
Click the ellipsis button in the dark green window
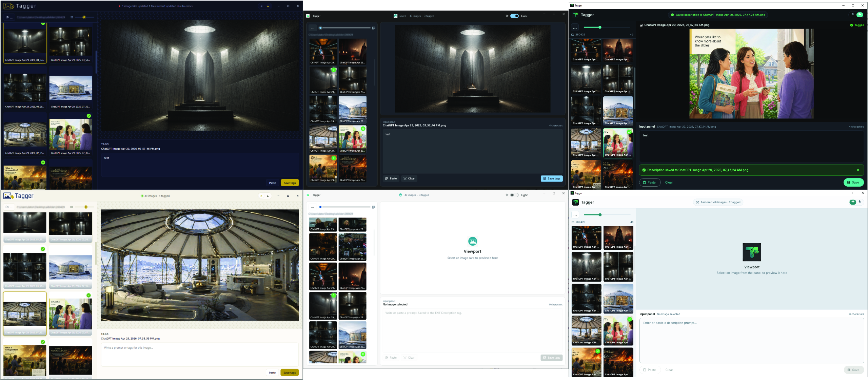coord(575,27)
